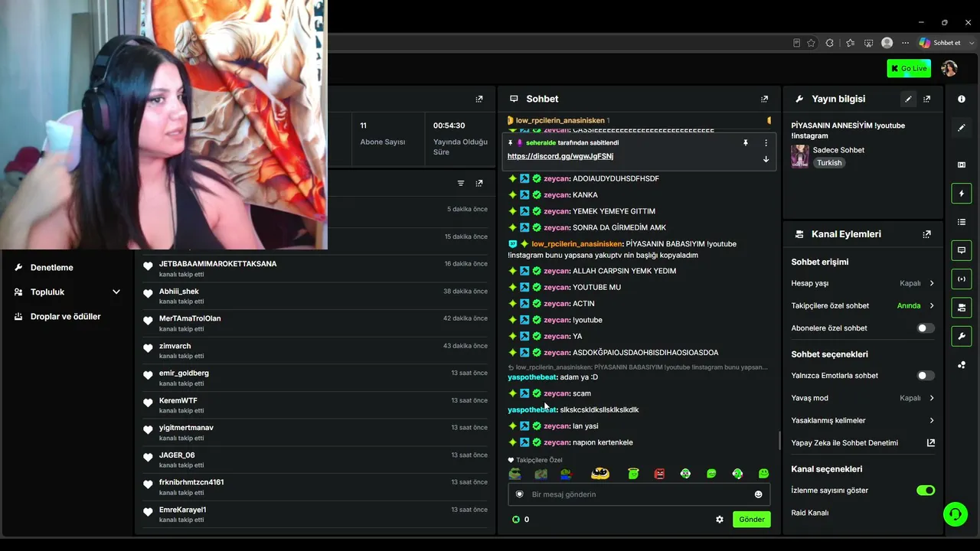
Task: Click the chat panel scrollbar
Action: pos(779,441)
